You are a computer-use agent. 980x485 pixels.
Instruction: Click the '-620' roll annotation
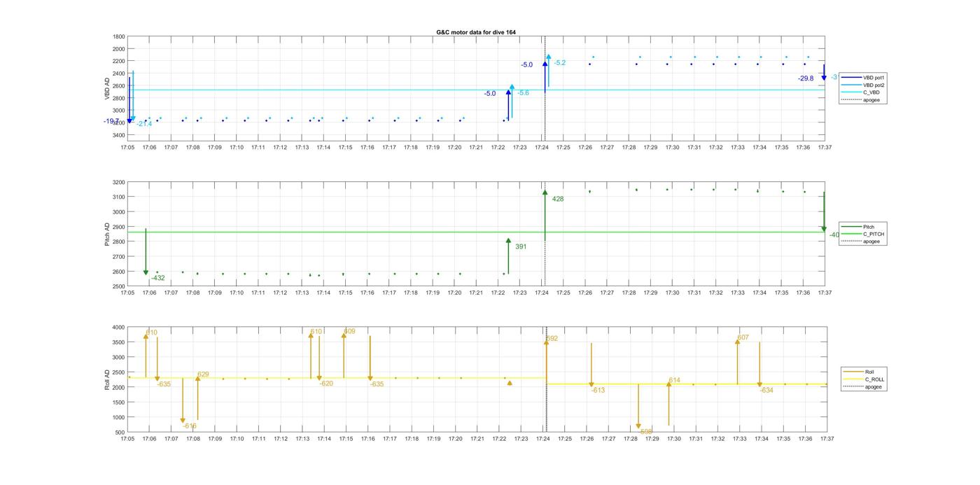(326, 384)
